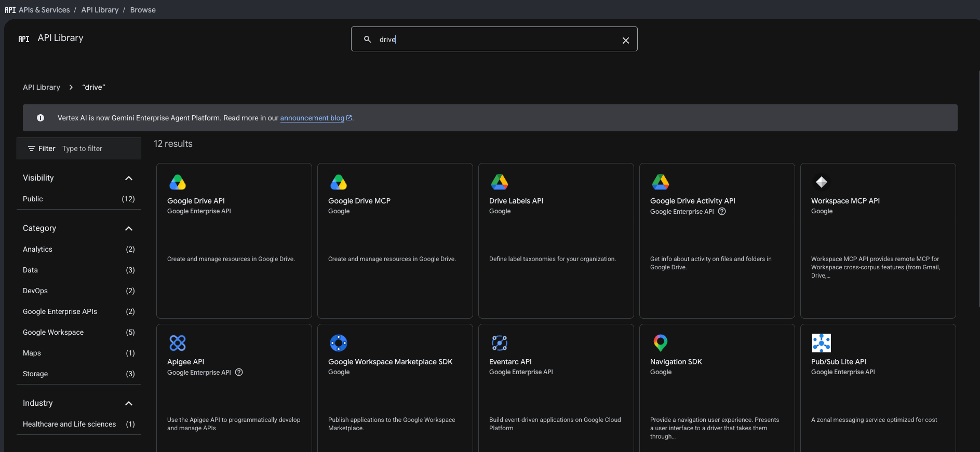Click the Google Workspace Marketplace SDK icon
The image size is (980, 452).
click(339, 343)
